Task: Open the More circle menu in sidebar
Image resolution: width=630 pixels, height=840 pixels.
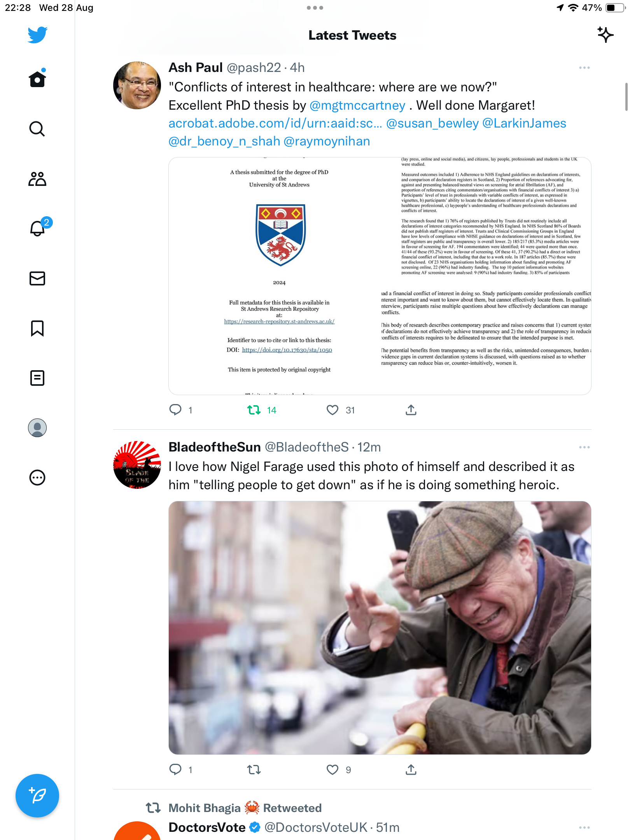Action: [x=37, y=478]
